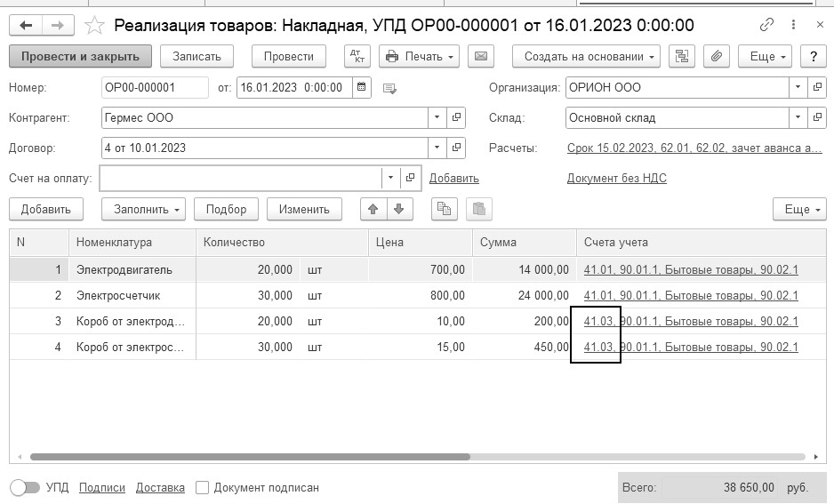Image resolution: width=834 pixels, height=504 pixels.
Task: Open Счет на оплату card icon
Action: pyautogui.click(x=410, y=178)
